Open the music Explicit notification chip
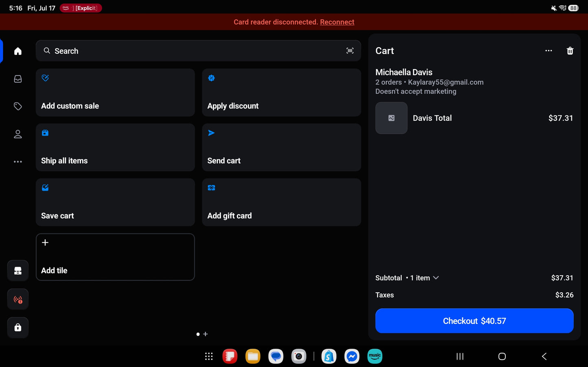The height and width of the screenshot is (367, 588). pyautogui.click(x=81, y=8)
